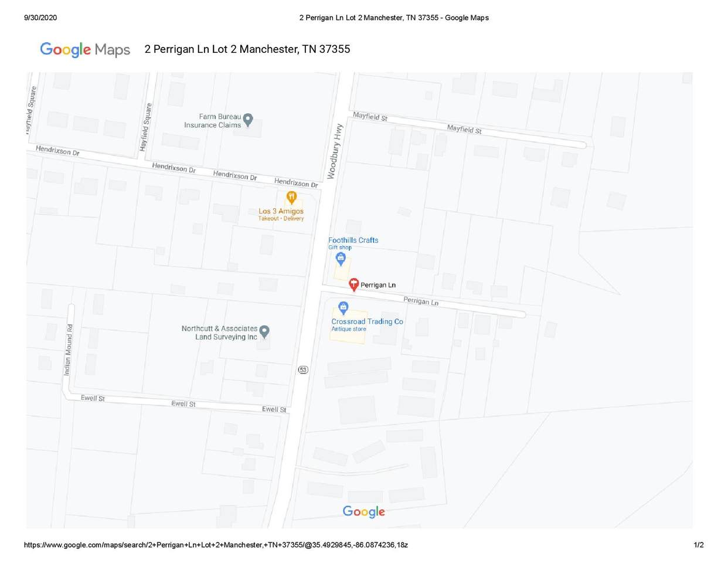Click the Antique store caption
Viewport: 728px width, 563px height.
pyautogui.click(x=349, y=329)
